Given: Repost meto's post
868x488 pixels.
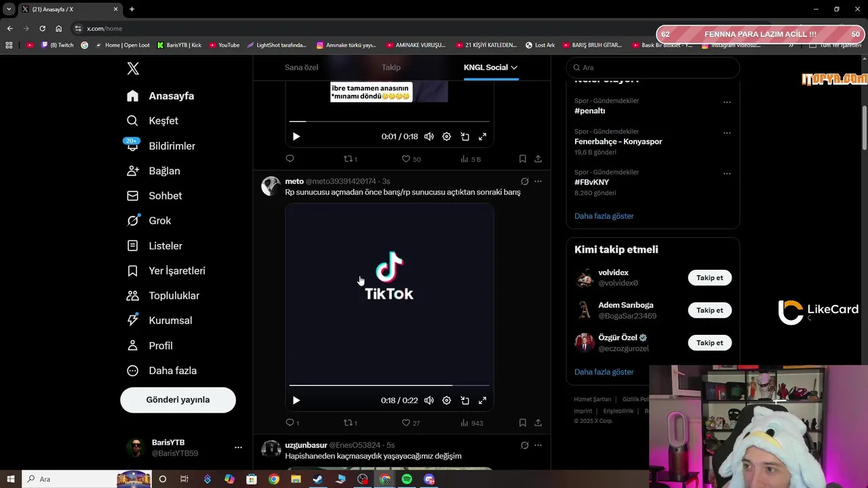Looking at the screenshot, I should 351,423.
